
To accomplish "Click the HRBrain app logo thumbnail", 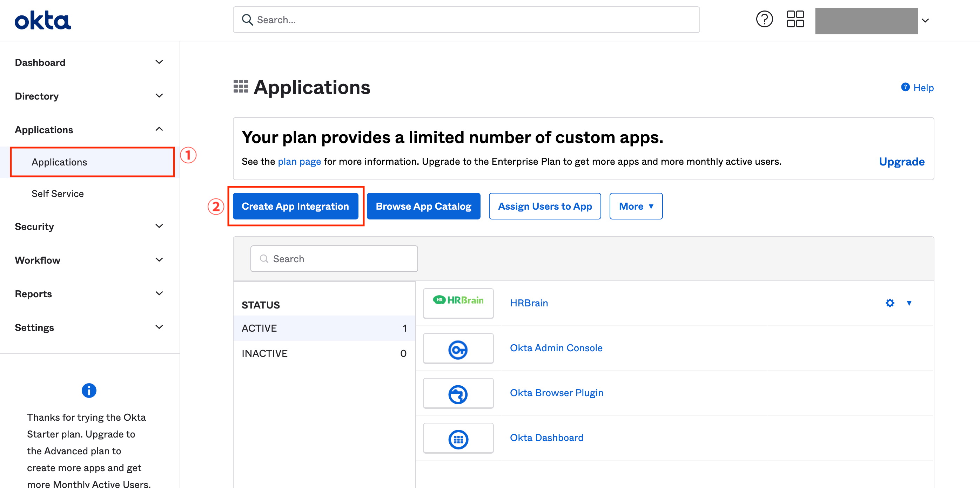I will [458, 303].
